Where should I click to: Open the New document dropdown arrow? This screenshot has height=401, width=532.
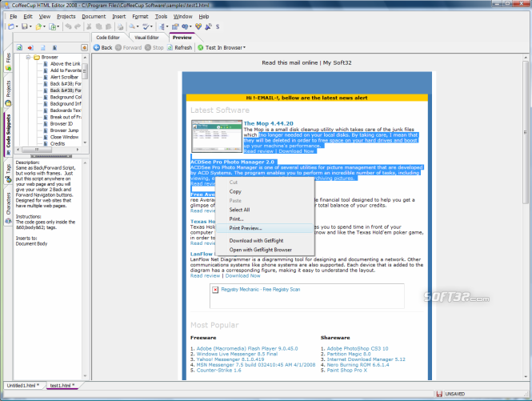(x=17, y=26)
